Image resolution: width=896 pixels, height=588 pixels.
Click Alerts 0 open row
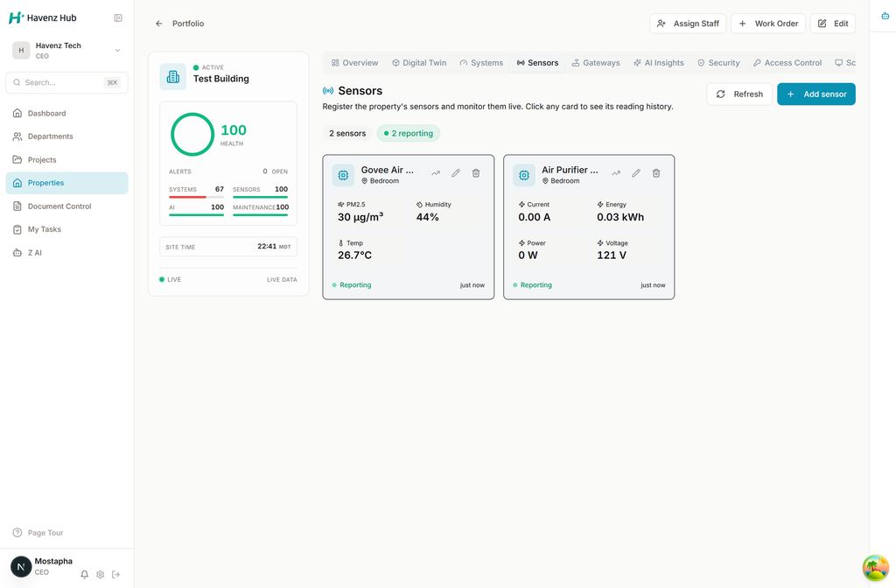[x=228, y=171]
